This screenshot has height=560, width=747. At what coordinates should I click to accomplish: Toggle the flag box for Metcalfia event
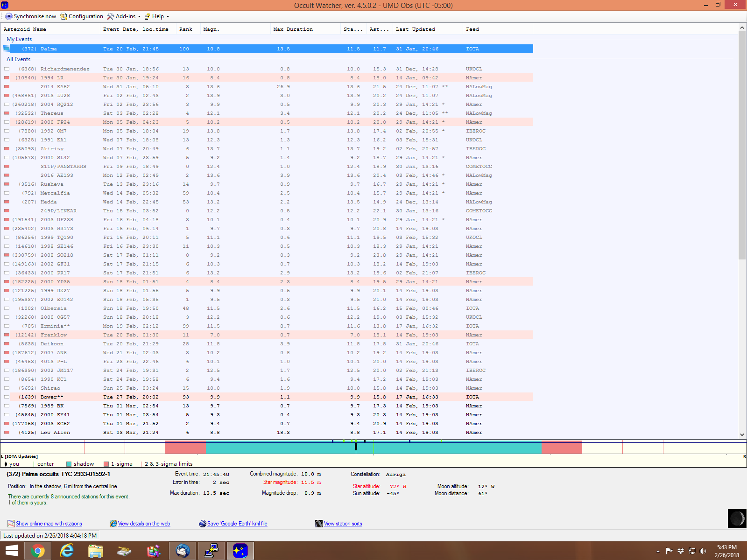(7, 193)
